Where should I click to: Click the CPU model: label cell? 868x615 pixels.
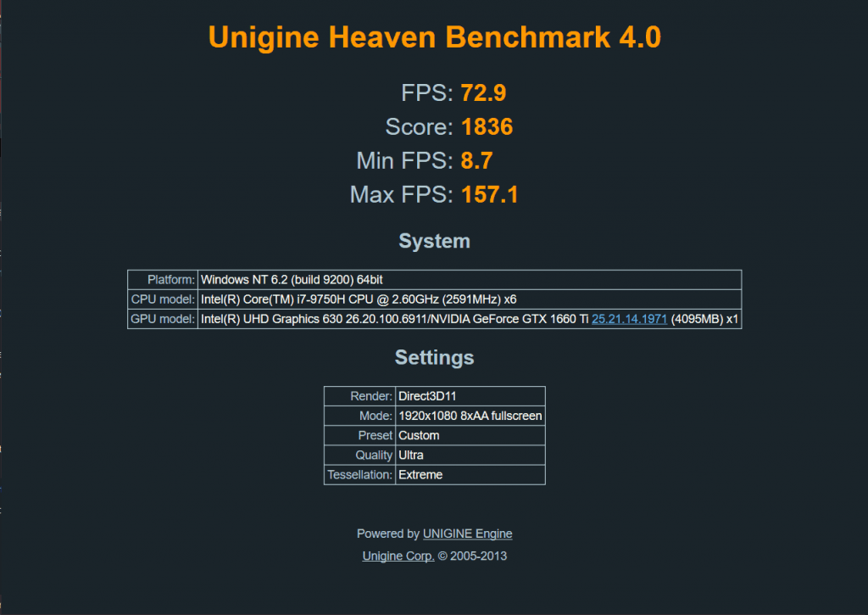pos(163,299)
